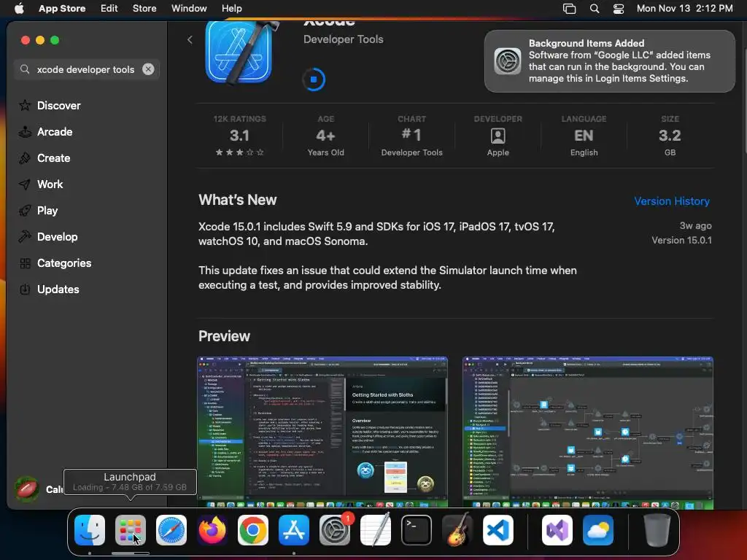This screenshot has height=560, width=747.
Task: Click the EN English language info
Action: (584, 136)
